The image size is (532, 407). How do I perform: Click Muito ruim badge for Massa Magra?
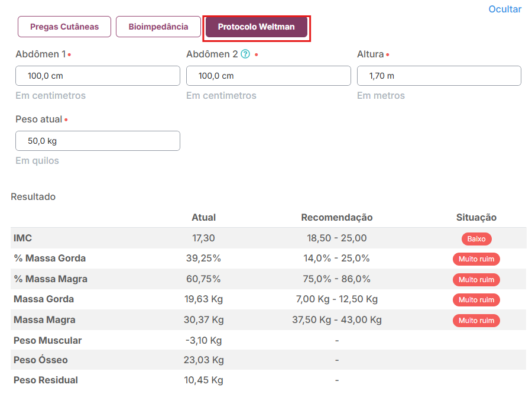[x=476, y=321]
